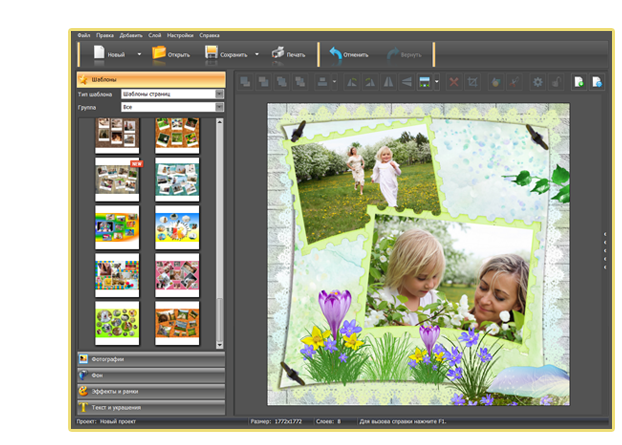Click the flip horizontal icon
Image resolution: width=622 pixels, height=445 pixels.
coord(386,83)
